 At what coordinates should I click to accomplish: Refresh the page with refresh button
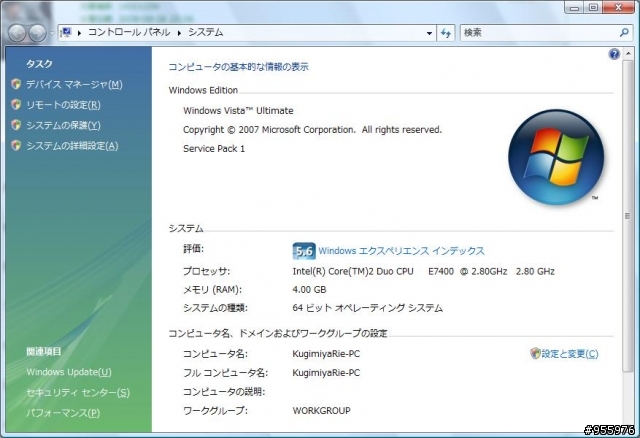point(446,33)
